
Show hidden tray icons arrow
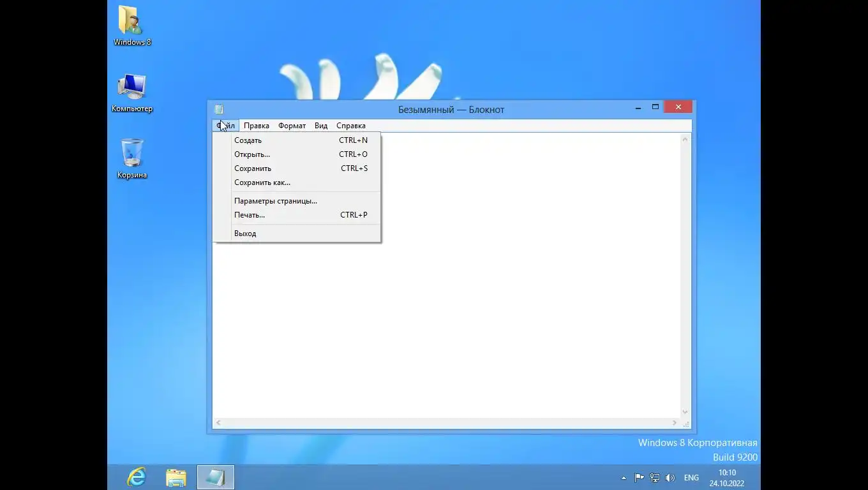624,478
